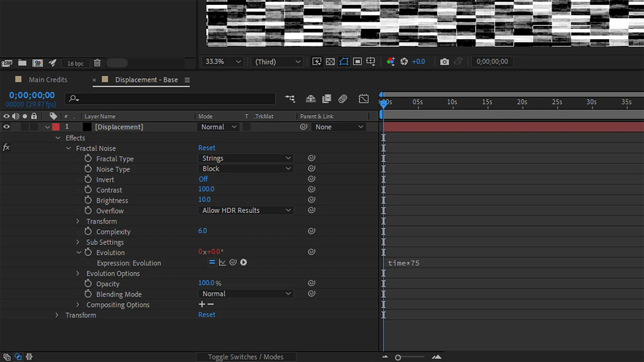Open grid and guide options icon
644x362 pixels.
[x=371, y=61]
